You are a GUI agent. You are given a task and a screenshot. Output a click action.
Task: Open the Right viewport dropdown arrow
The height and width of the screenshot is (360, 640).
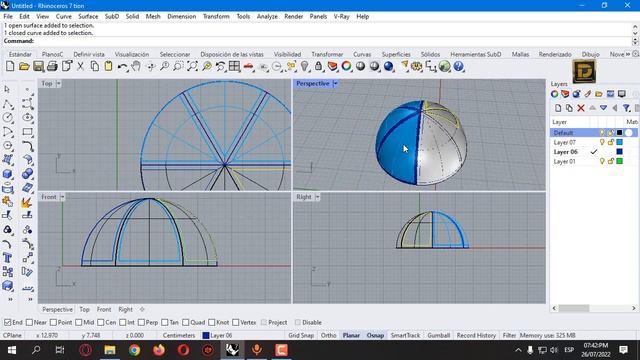pos(317,197)
